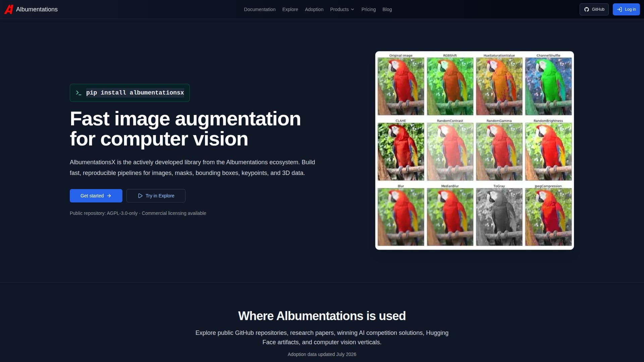The height and width of the screenshot is (362, 644).
Task: Click the play icon in Try in Explore
Action: (140, 196)
